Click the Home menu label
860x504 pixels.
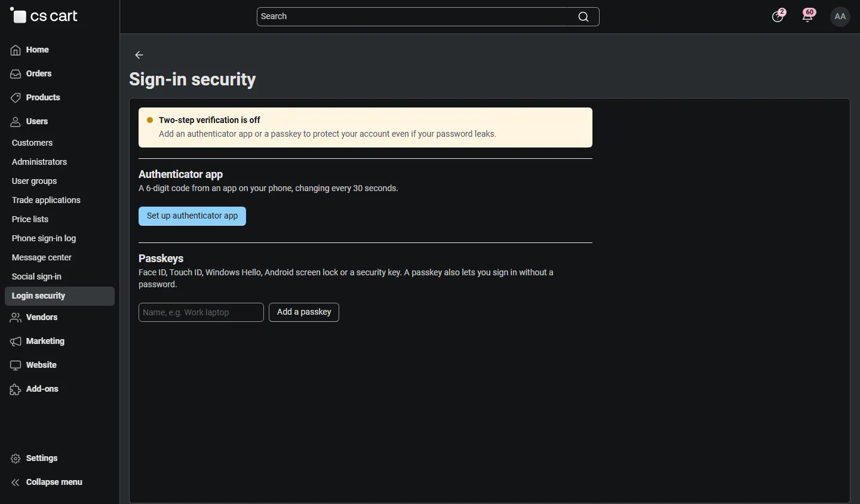point(38,50)
